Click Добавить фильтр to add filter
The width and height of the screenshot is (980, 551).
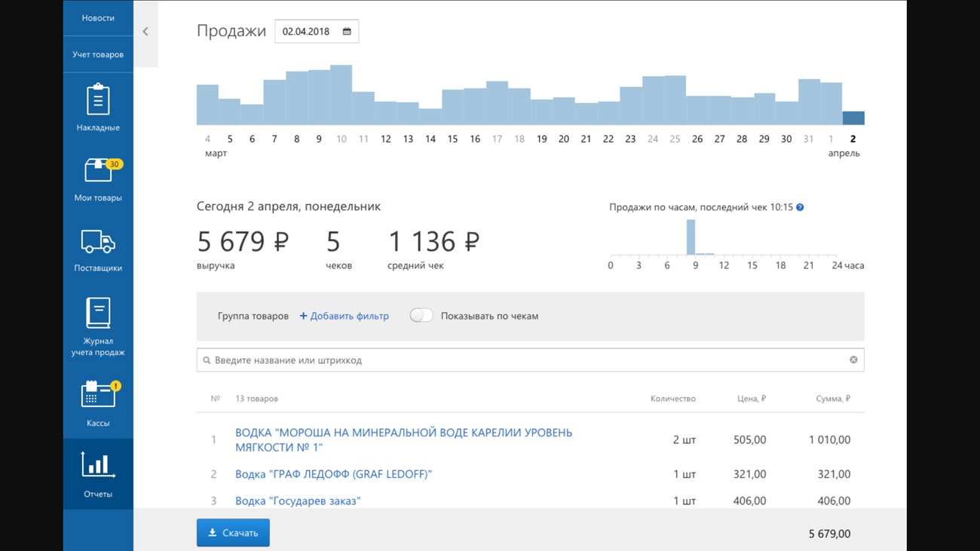[x=345, y=316]
